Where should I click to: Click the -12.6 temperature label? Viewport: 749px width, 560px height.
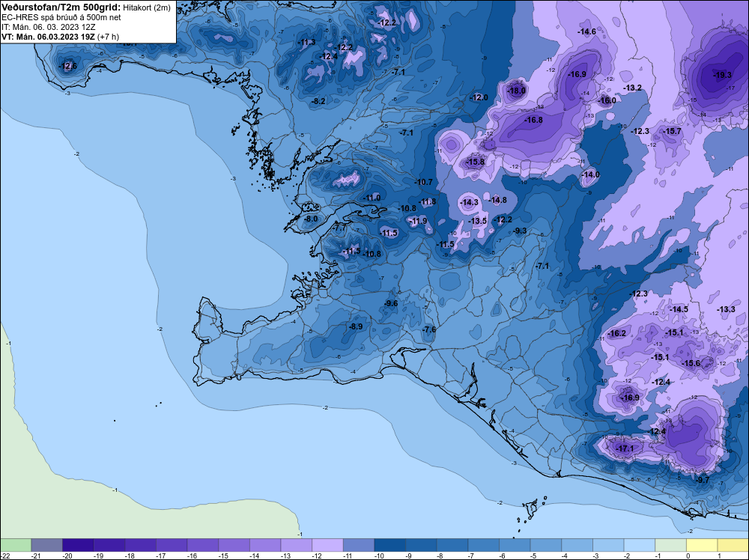(x=68, y=67)
